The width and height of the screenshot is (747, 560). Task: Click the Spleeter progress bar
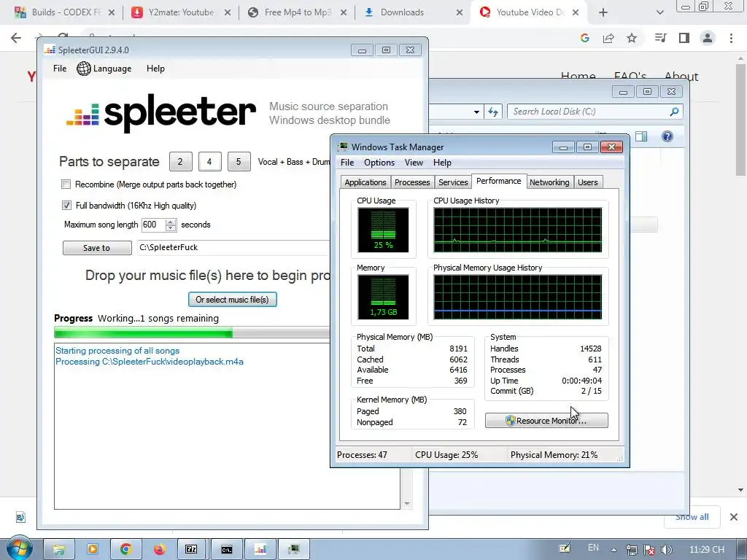(192, 332)
